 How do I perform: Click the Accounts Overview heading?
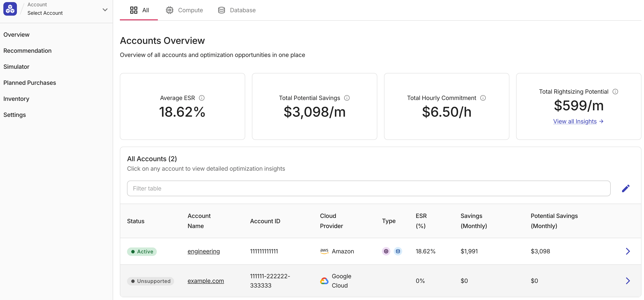click(x=162, y=41)
